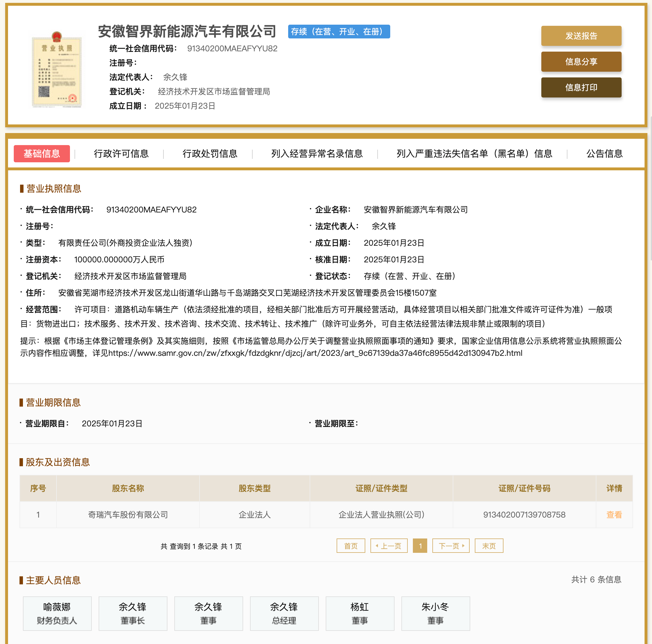Select page 1 in pagination
Screen dimensions: 652x644
(420, 546)
